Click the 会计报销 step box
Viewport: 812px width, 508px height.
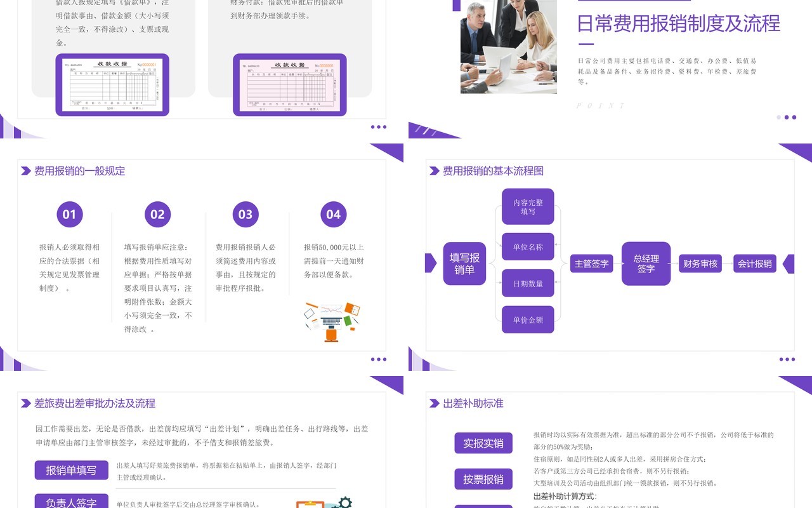[x=755, y=264]
